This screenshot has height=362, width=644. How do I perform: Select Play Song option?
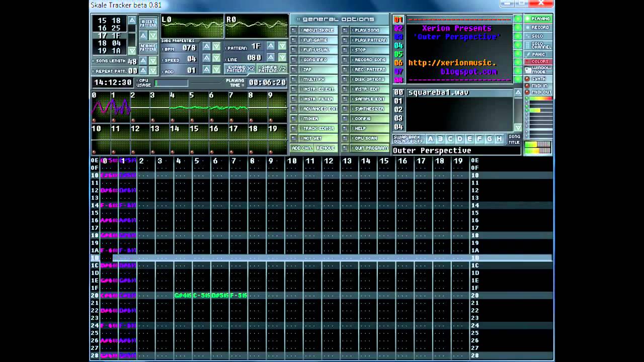370,30
